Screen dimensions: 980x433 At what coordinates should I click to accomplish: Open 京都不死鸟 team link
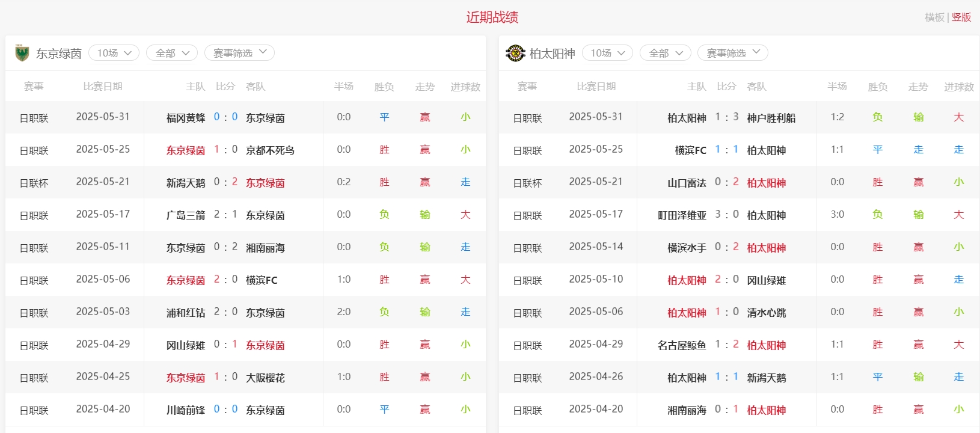coord(270,150)
